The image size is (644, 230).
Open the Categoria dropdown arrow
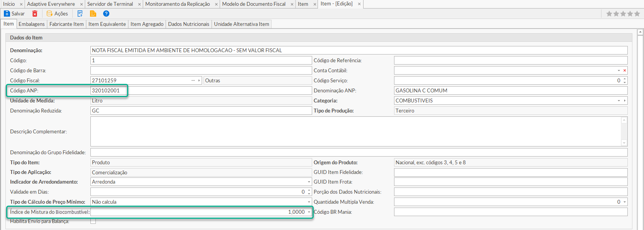pos(619,101)
